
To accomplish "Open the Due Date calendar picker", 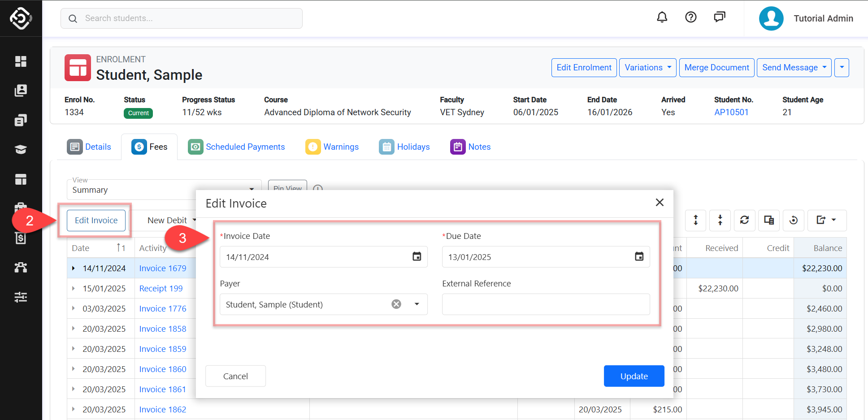I will point(639,256).
